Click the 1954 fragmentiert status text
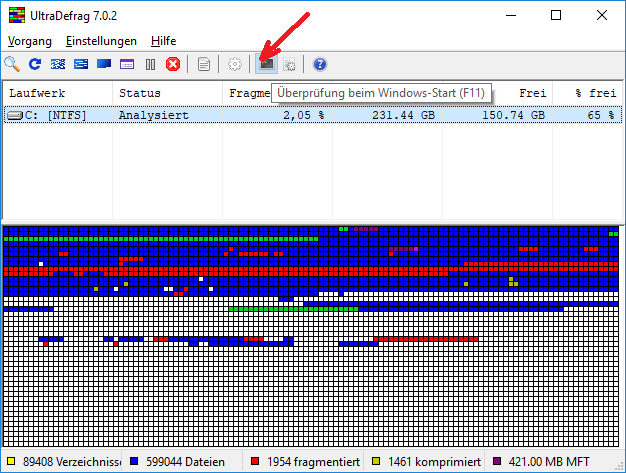This screenshot has height=473, width=626. pos(313,462)
